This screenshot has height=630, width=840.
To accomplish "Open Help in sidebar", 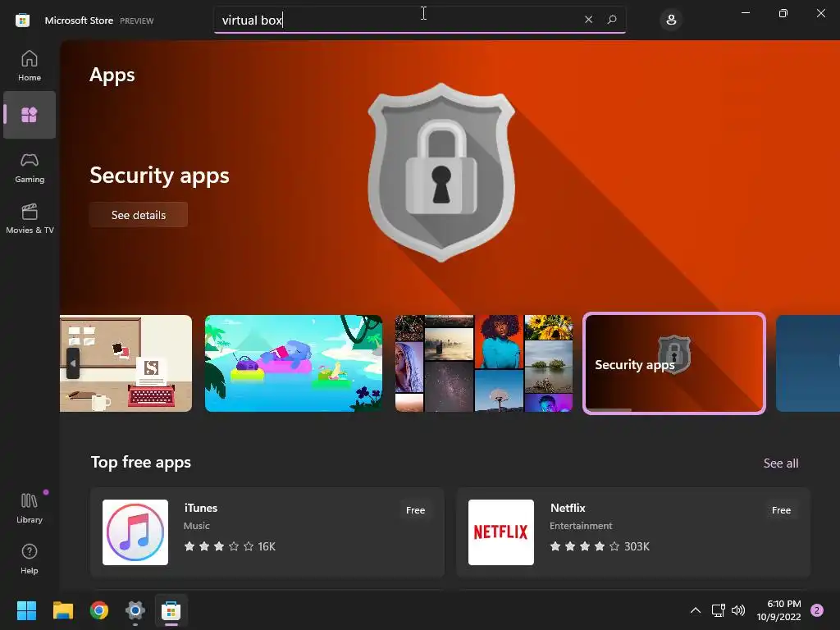I will pyautogui.click(x=30, y=559).
